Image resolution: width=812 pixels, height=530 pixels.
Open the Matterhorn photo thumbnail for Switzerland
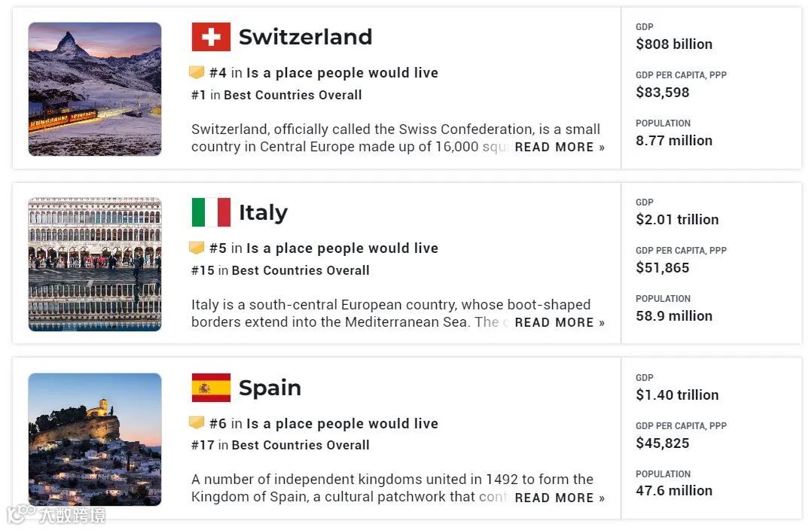tap(95, 89)
